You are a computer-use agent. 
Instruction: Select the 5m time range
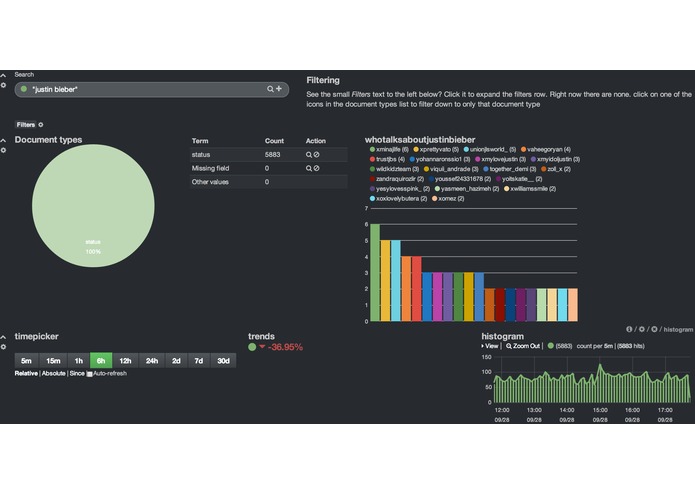(x=27, y=361)
